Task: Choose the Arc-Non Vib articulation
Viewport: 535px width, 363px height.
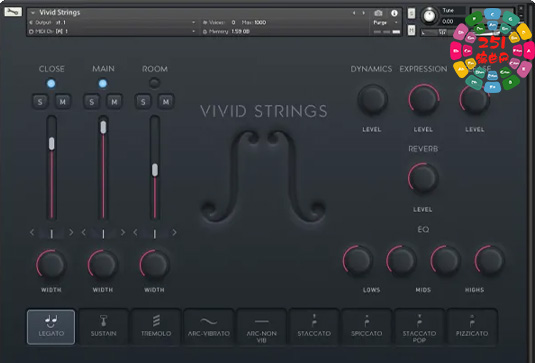Action: [x=261, y=327]
